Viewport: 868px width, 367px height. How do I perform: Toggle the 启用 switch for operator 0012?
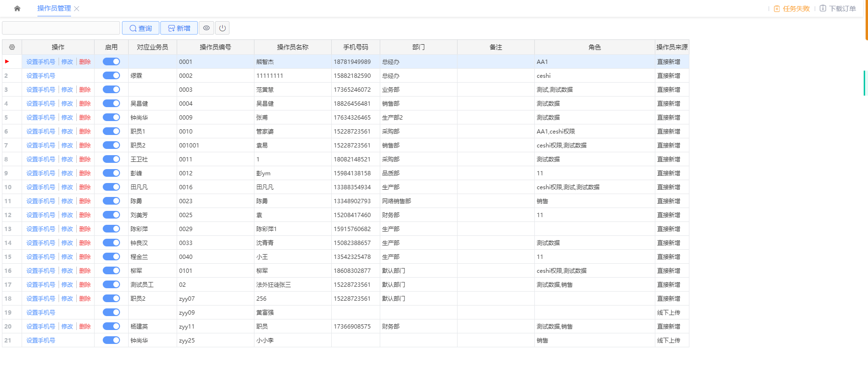click(x=111, y=173)
